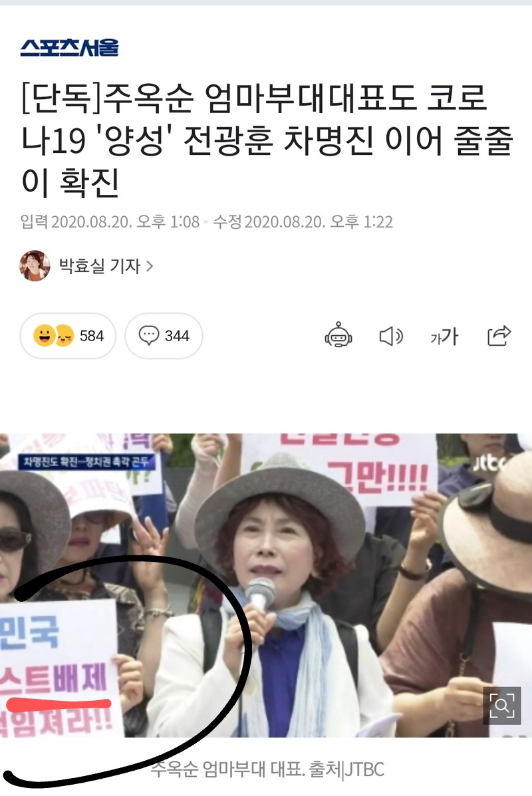Expand reporter details via chevron arrow

(149, 266)
